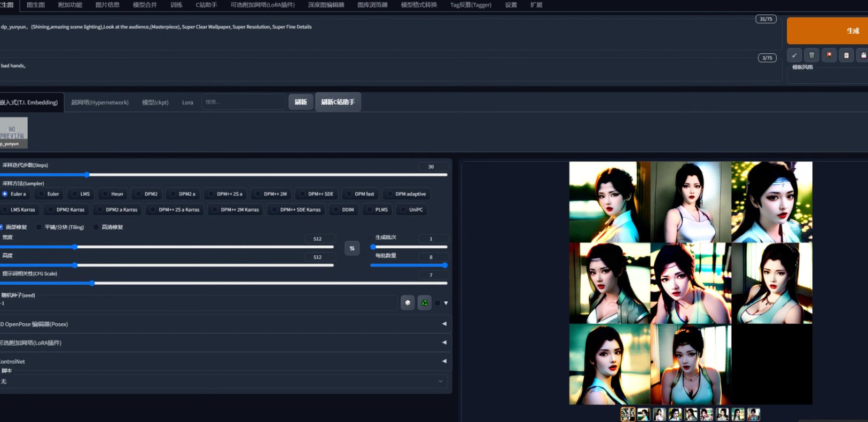Viewport: 868px width, 422px height.
Task: Open the C站助手 tab
Action: (206, 5)
